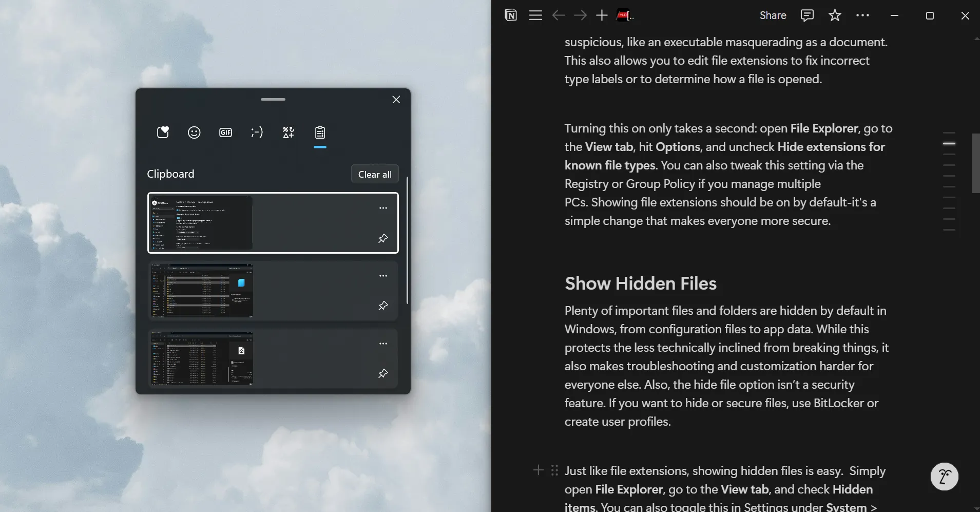
Task: Close the emoji and clipboard panel
Action: (x=396, y=100)
